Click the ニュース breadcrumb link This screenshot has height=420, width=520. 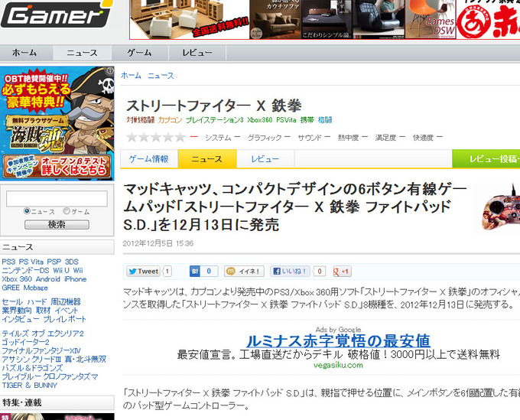coord(161,76)
